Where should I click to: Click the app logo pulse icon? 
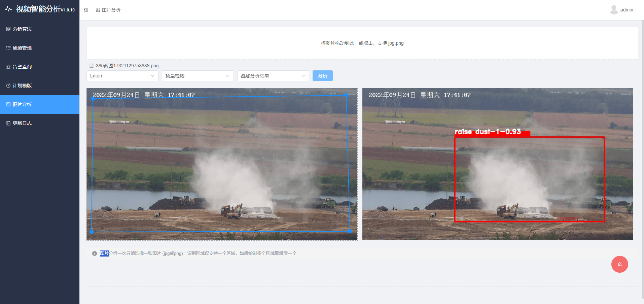pos(8,9)
